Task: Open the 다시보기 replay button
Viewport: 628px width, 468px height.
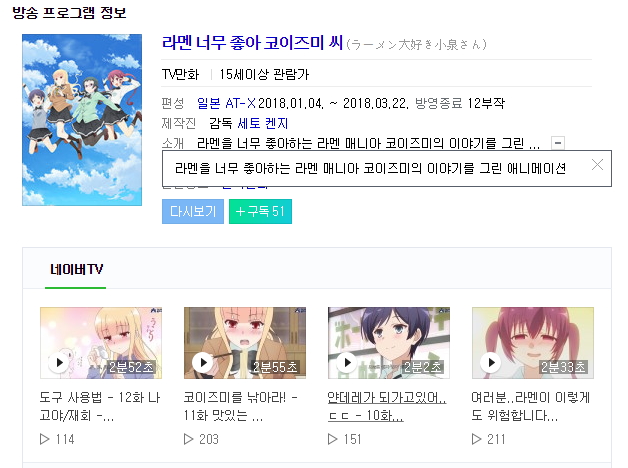Action: (193, 211)
